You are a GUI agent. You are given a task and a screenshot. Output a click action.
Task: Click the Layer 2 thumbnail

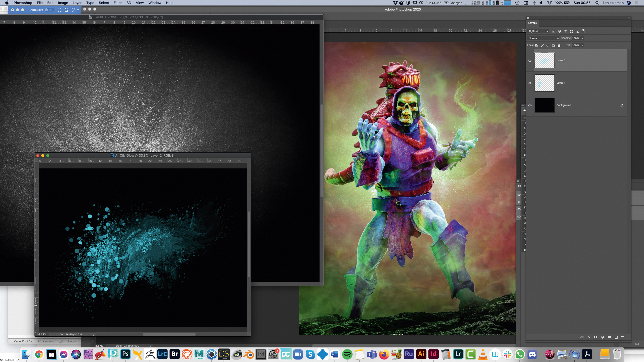click(544, 60)
